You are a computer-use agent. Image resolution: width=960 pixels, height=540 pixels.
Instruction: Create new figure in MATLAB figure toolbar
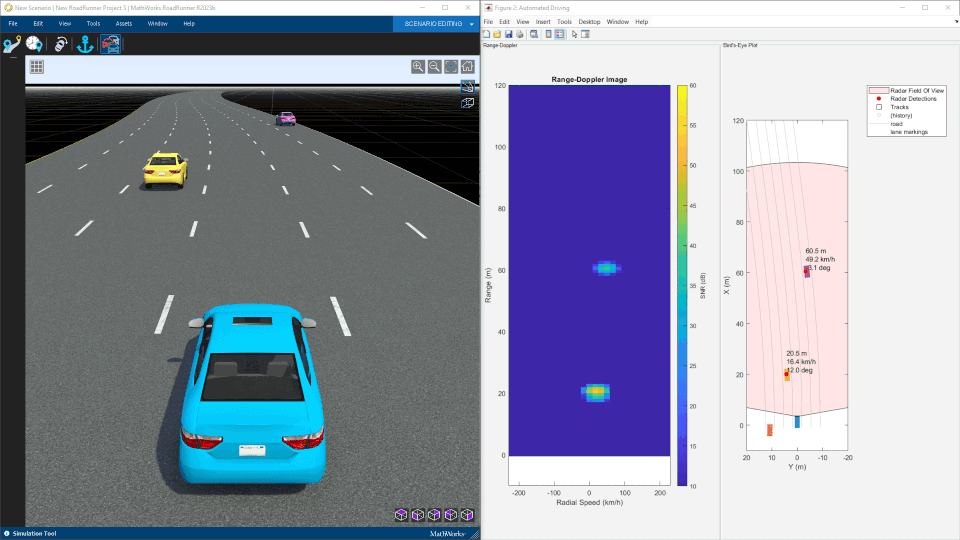click(x=486, y=34)
